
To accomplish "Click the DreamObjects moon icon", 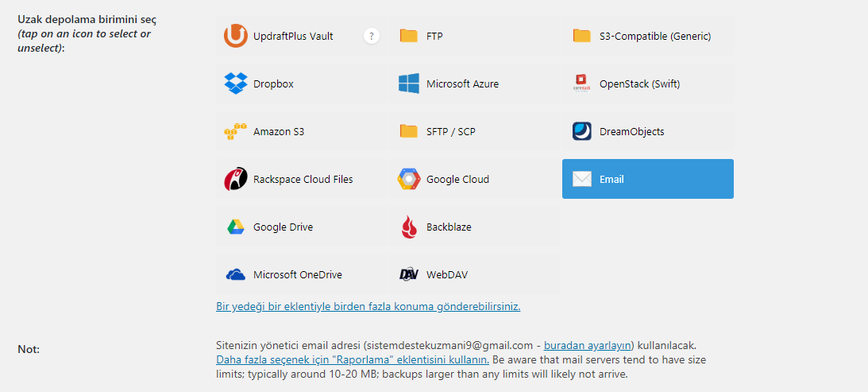I will 582,131.
